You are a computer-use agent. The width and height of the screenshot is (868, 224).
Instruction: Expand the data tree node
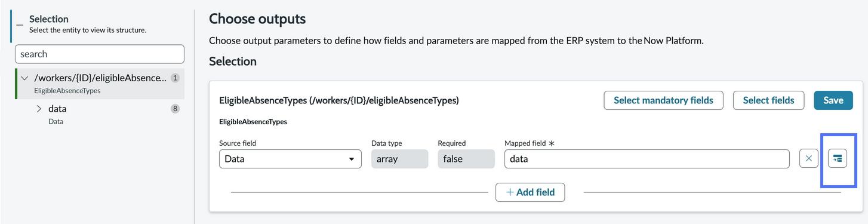[39, 109]
